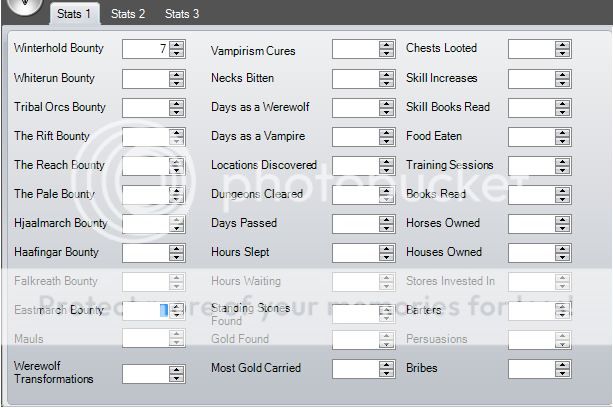Image resolution: width=613 pixels, height=408 pixels.
Task: Select the Stats 1 tab
Action: pyautogui.click(x=74, y=14)
